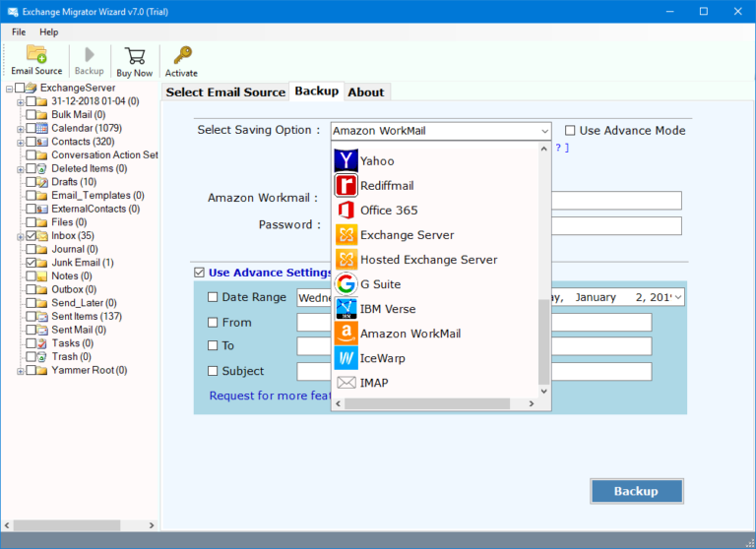Uncheck Use Advance Settings checkbox

tap(199, 273)
